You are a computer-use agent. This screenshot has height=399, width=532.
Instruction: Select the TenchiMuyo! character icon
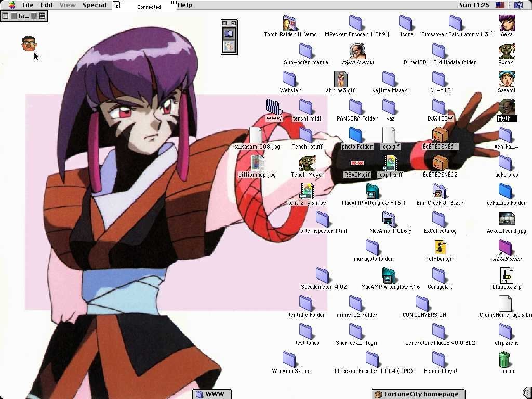308,163
